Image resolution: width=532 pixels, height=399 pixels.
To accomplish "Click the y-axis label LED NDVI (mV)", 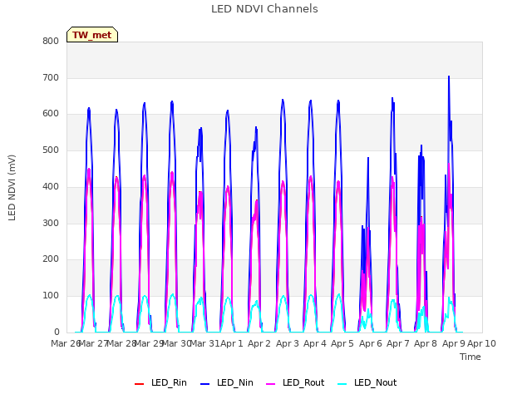I will 12,187.
